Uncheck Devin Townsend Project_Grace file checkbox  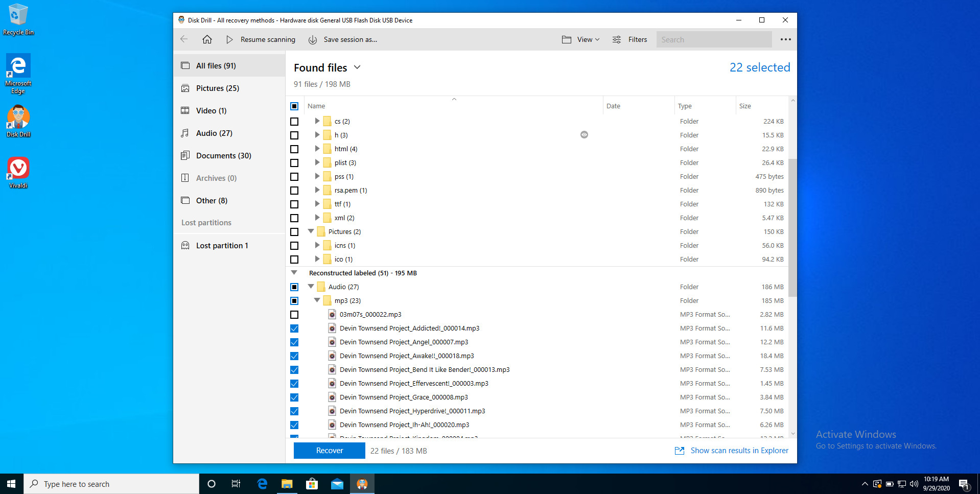294,397
